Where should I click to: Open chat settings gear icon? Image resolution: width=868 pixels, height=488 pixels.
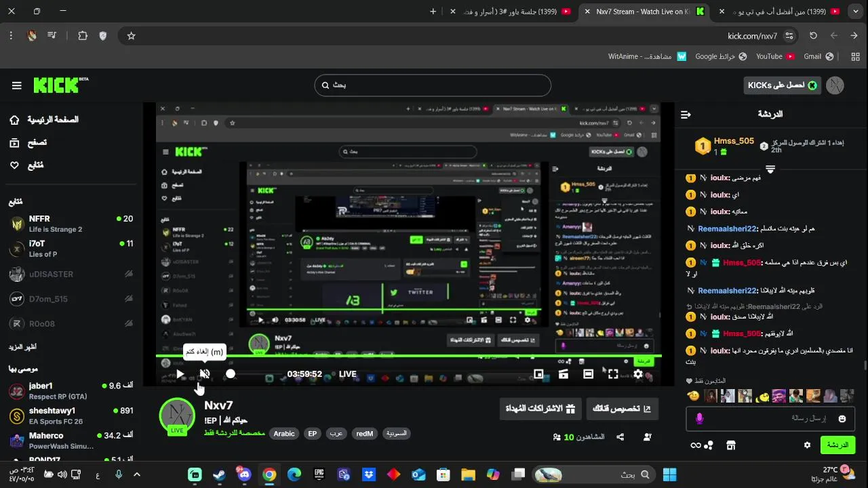807,445
